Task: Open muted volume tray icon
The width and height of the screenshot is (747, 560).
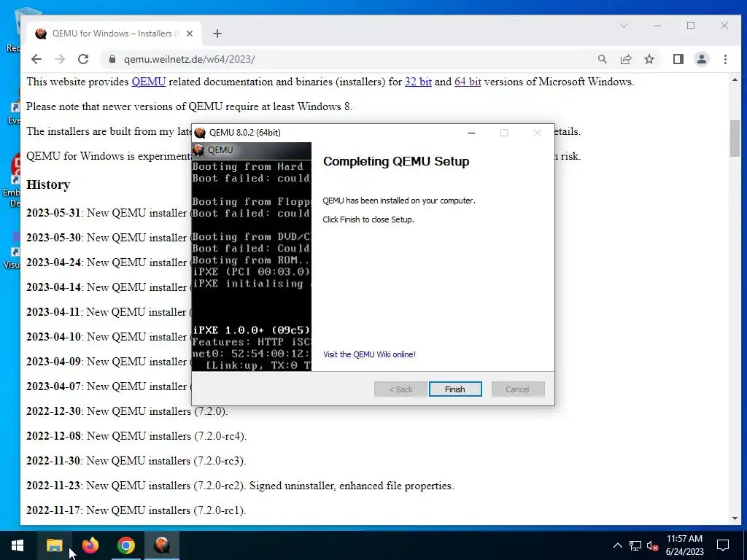Action: [x=652, y=545]
